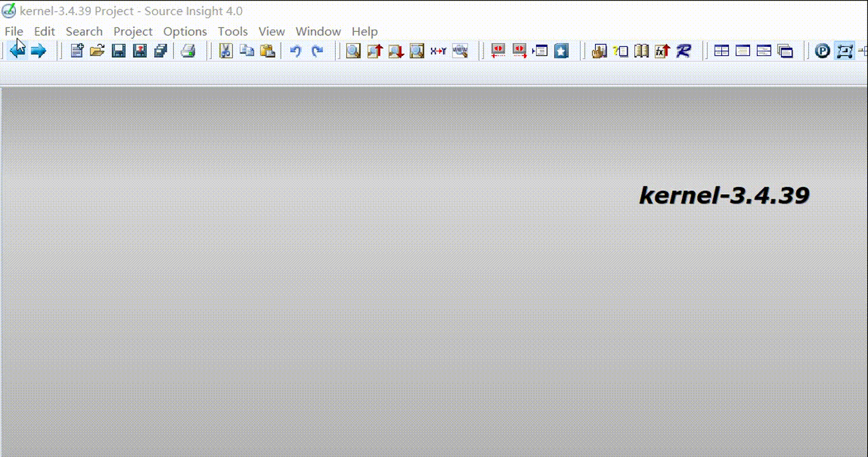Click the blue R lookup references icon
Viewport: 868px width, 457px height.
point(683,51)
